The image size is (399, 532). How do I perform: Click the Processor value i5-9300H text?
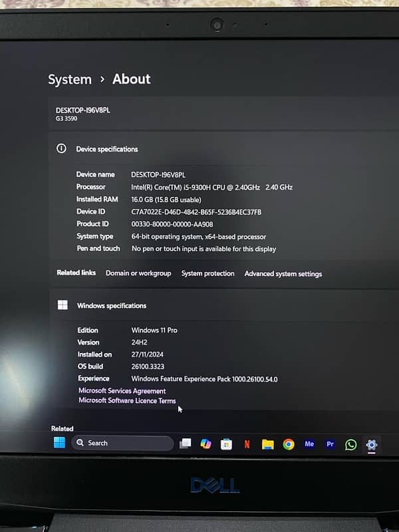point(211,188)
